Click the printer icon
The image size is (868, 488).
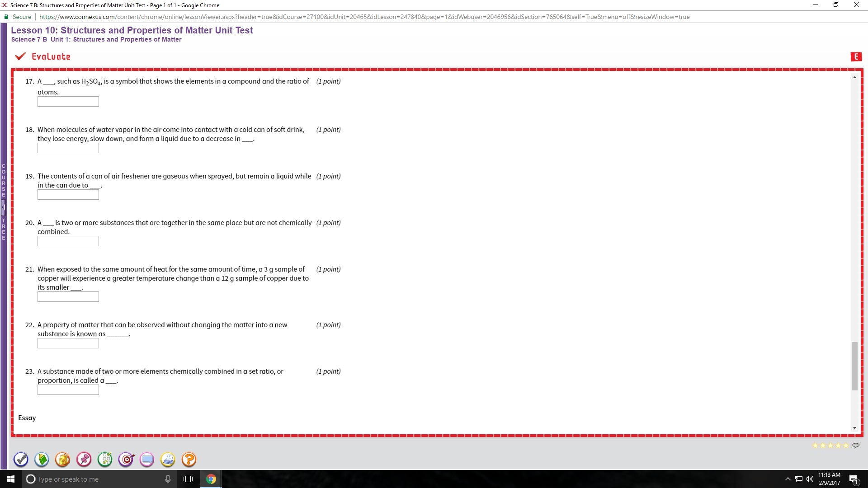pyautogui.click(x=168, y=460)
